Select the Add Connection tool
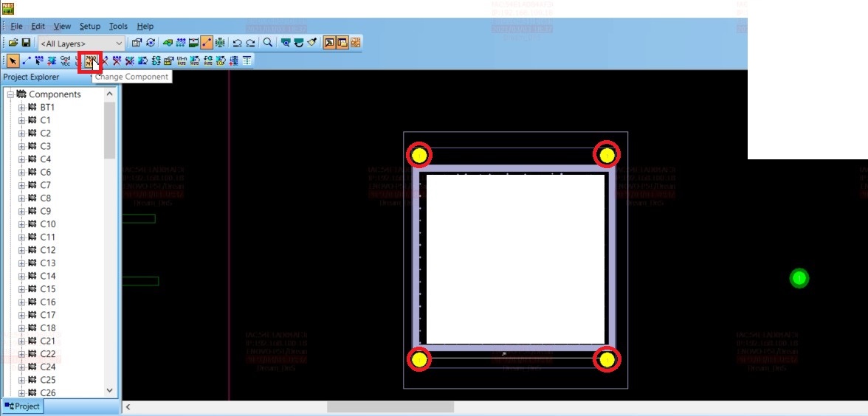The height and width of the screenshot is (416, 868). (x=26, y=60)
